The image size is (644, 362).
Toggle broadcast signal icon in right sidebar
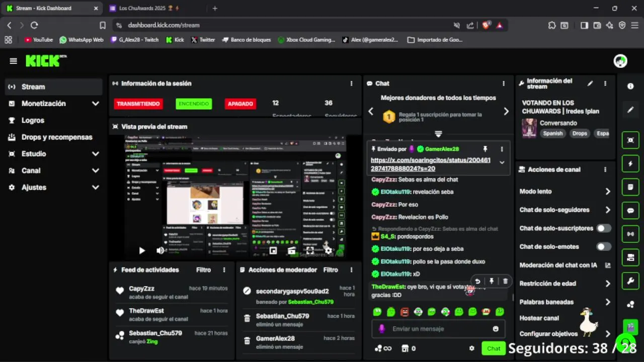click(x=630, y=234)
